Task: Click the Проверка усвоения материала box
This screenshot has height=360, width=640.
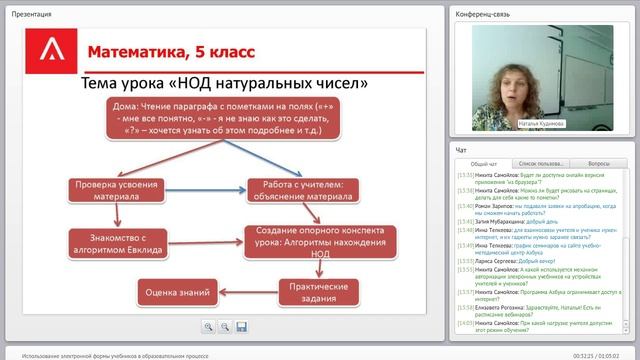Action: point(116,191)
